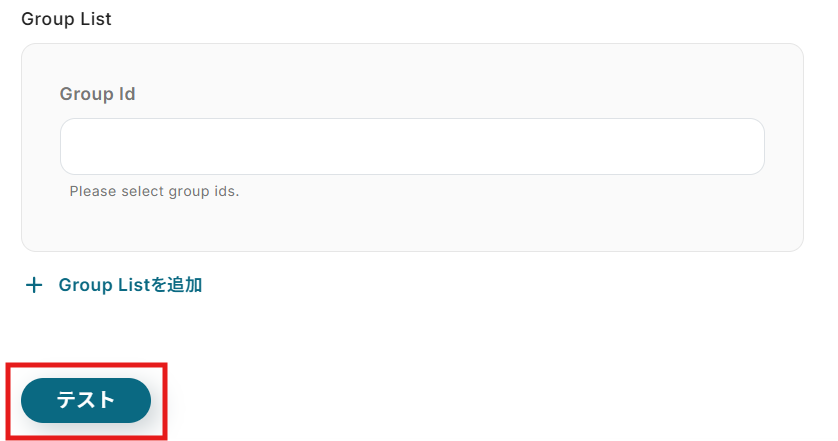Screen dimensions: 838x441
Task: Place cursor in the Group Id field
Action: point(412,146)
